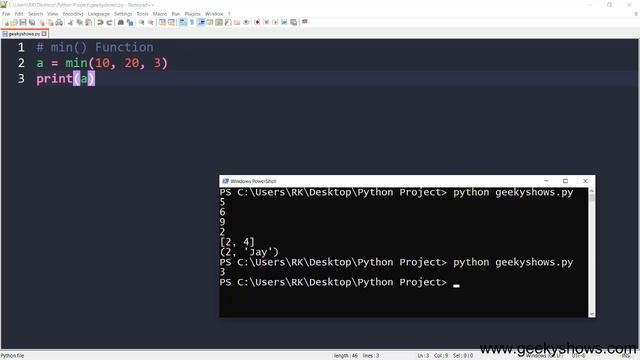Click the PowerShell scrollbar up arrow
This screenshot has height=360, width=640.
[x=591, y=191]
